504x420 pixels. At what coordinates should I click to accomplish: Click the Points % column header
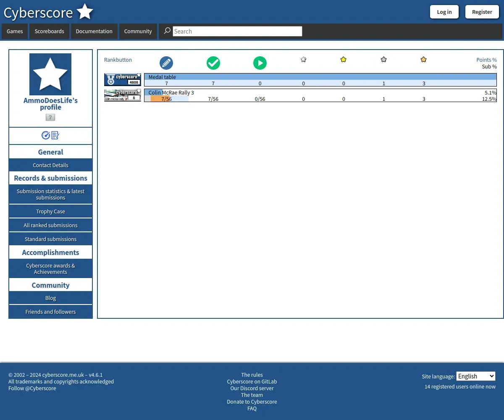(486, 60)
